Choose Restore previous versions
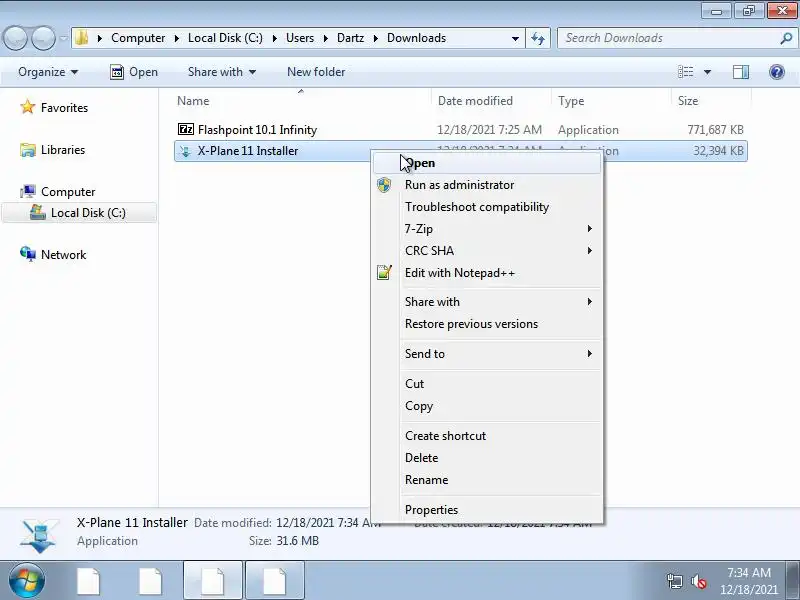Screen dimensions: 800x600 point(488,324)
